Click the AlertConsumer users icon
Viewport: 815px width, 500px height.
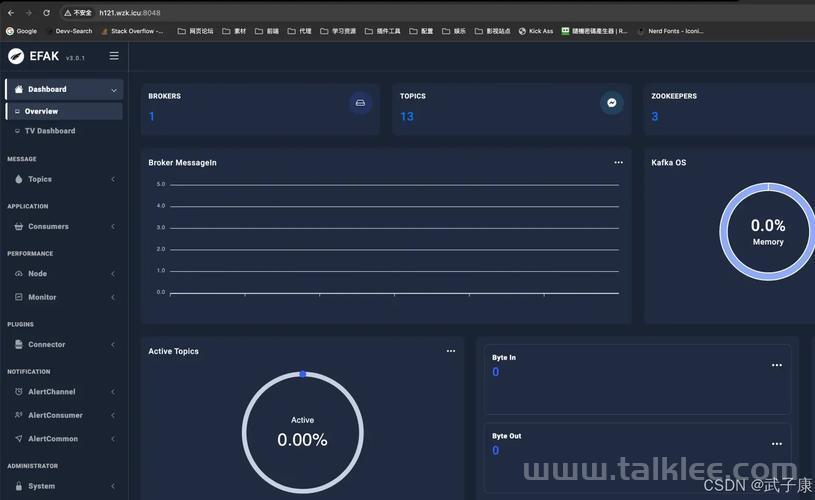[19, 415]
